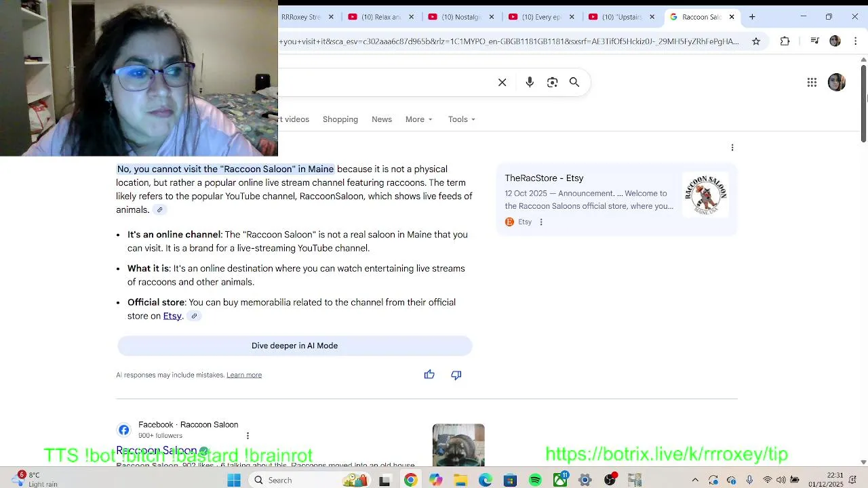Click the microphone tray icon
Screen dimensions: 868x488
tap(749, 481)
